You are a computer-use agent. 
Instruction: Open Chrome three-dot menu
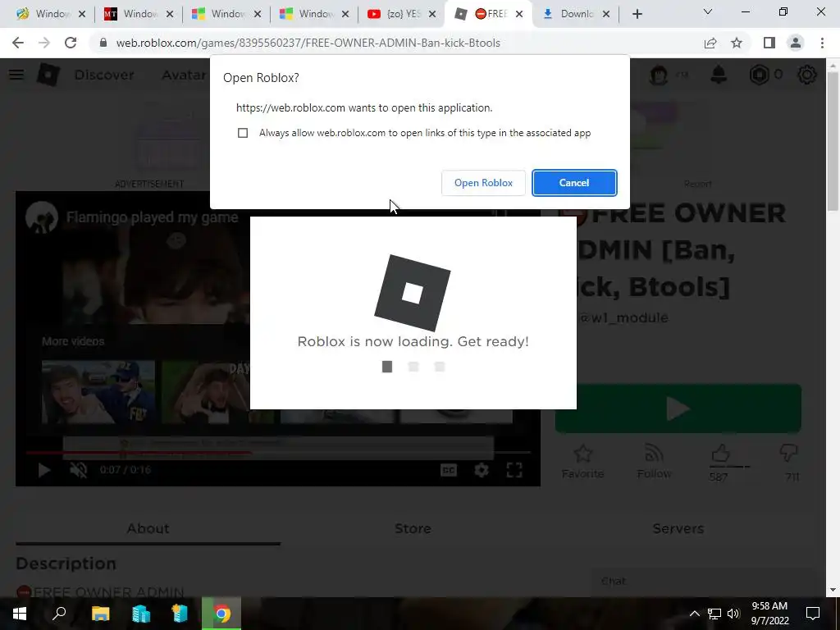click(x=822, y=43)
